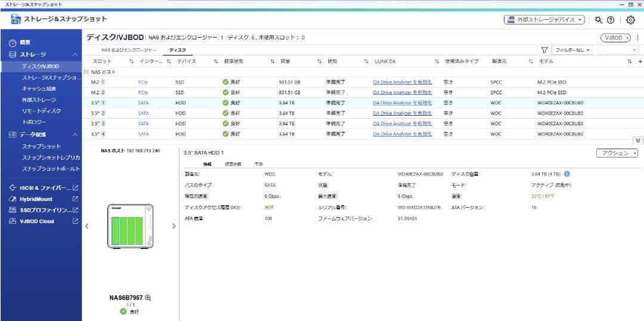The width and height of the screenshot is (644, 321).
Task: Collapse the ストレージ sidebar section
Action: pyautogui.click(x=75, y=54)
